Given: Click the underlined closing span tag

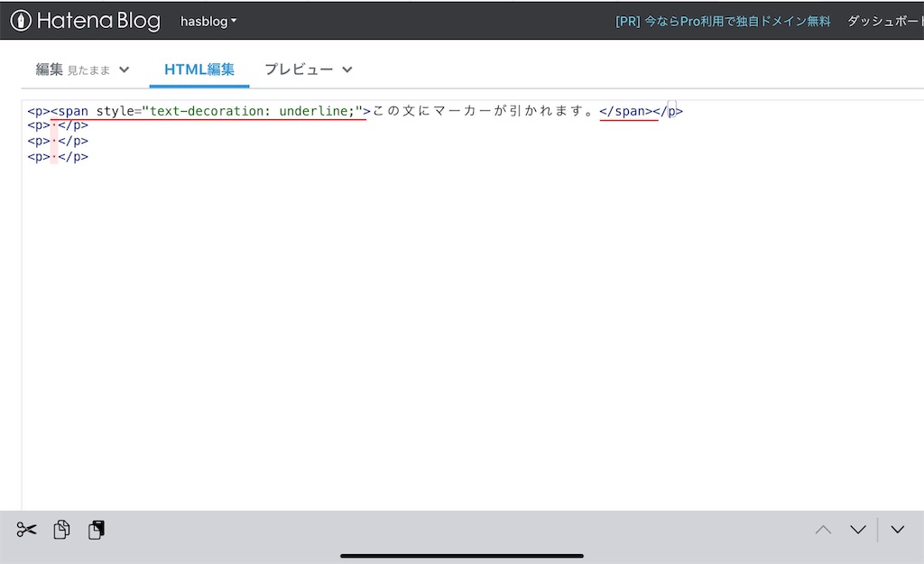Looking at the screenshot, I should point(626,111).
